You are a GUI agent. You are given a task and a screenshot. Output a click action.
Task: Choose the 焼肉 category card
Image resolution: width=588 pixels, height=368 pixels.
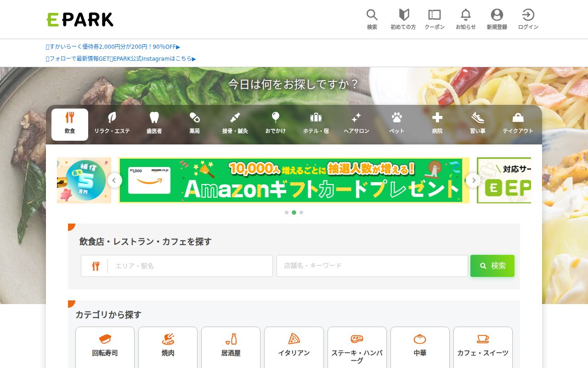click(168, 347)
